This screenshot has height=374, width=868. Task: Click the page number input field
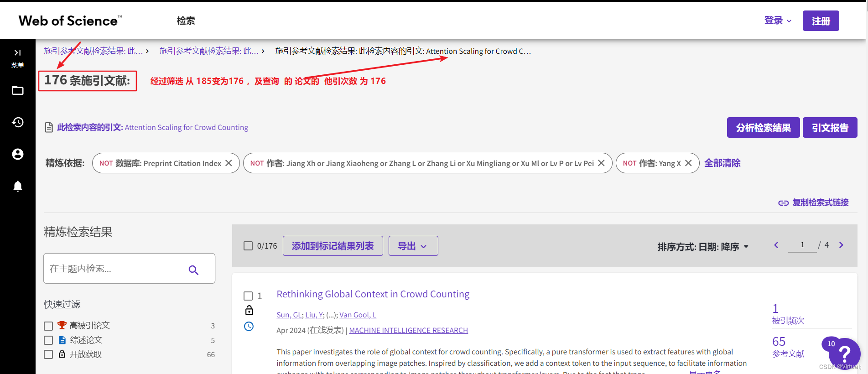[x=802, y=245]
